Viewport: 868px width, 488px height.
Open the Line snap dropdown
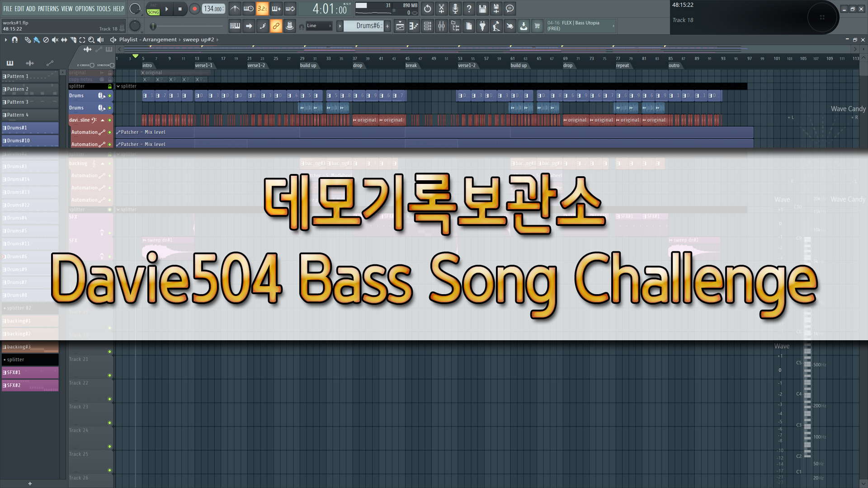coord(319,26)
